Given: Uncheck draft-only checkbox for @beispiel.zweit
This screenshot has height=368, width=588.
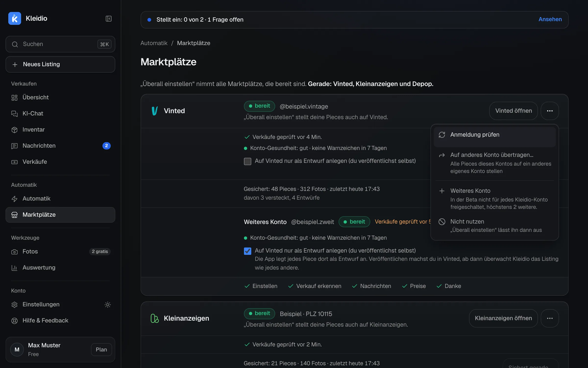Looking at the screenshot, I should point(247,251).
